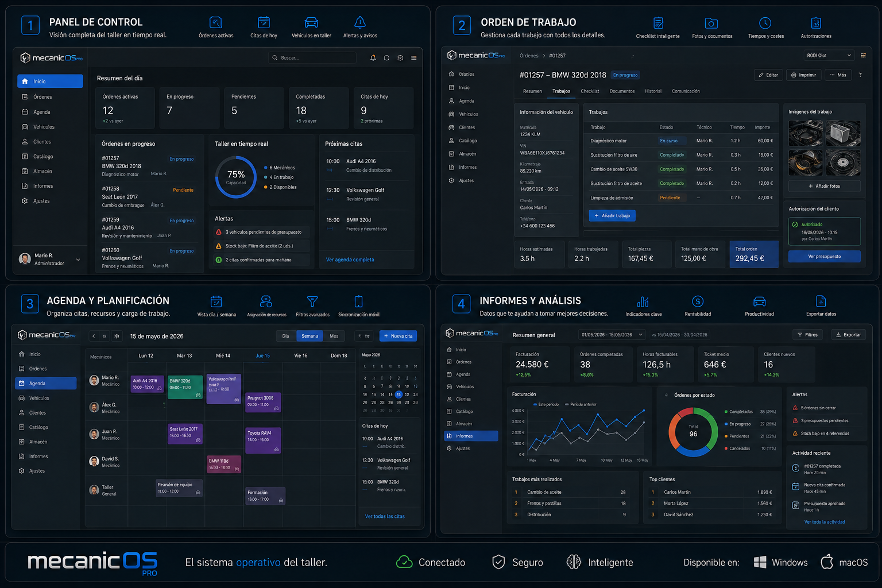The image size is (882, 588).
Task: Go to the previous week in the agenda
Action: pyautogui.click(x=94, y=336)
